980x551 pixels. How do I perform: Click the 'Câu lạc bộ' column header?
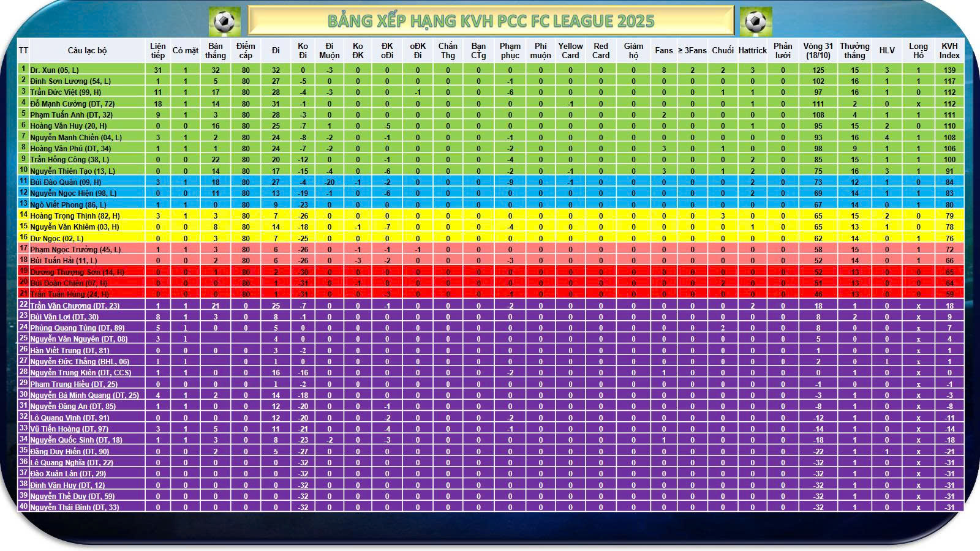(87, 51)
